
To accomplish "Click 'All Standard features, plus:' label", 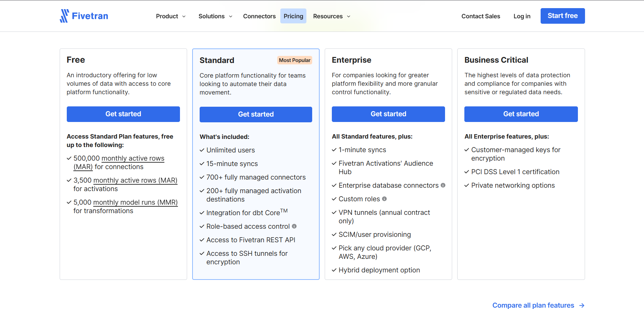I will click(x=372, y=137).
